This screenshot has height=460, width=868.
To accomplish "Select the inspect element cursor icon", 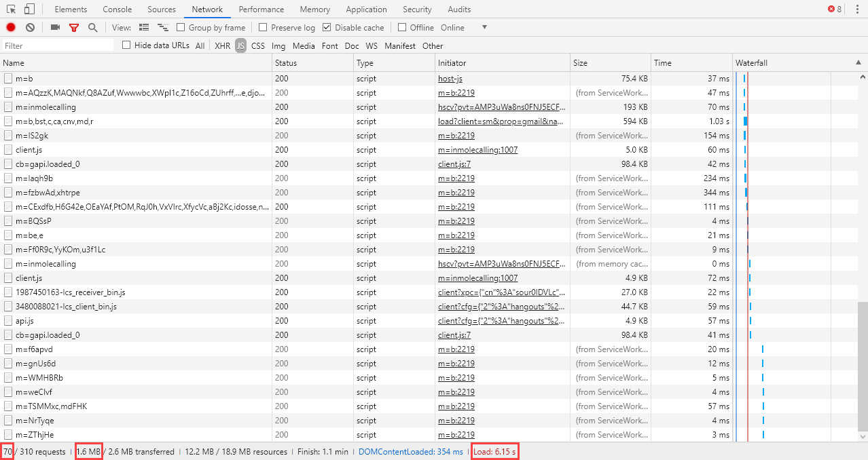I will (x=12, y=9).
